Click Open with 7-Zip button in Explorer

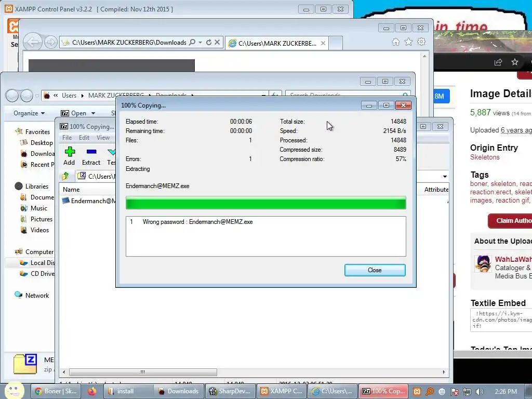(73, 113)
